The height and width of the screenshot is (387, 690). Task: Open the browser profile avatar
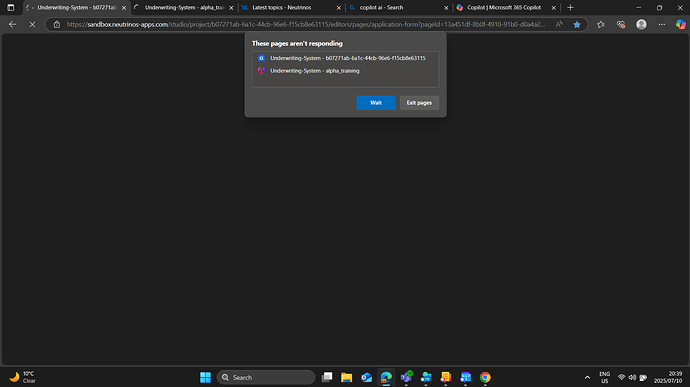pyautogui.click(x=641, y=25)
